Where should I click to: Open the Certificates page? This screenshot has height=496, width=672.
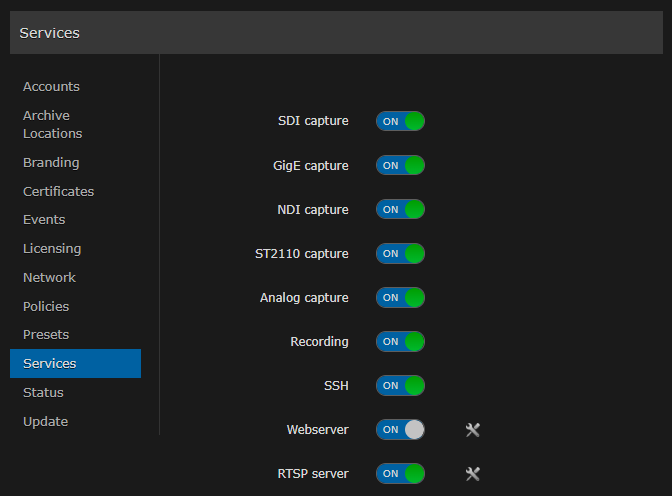58,191
